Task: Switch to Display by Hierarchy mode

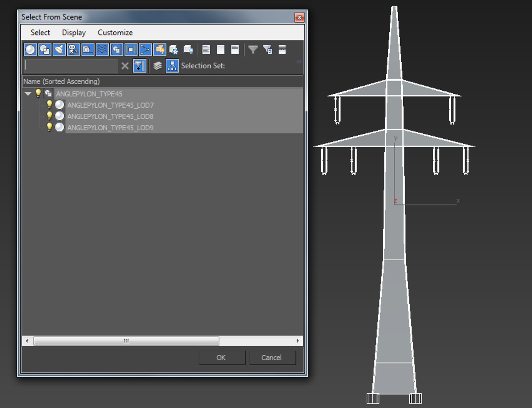Action: pos(172,66)
